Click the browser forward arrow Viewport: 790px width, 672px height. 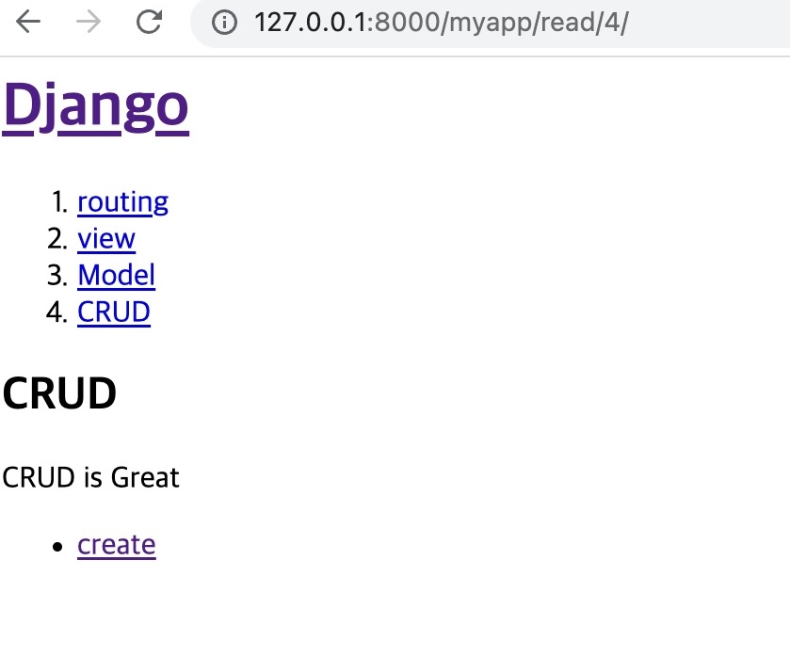point(89,22)
